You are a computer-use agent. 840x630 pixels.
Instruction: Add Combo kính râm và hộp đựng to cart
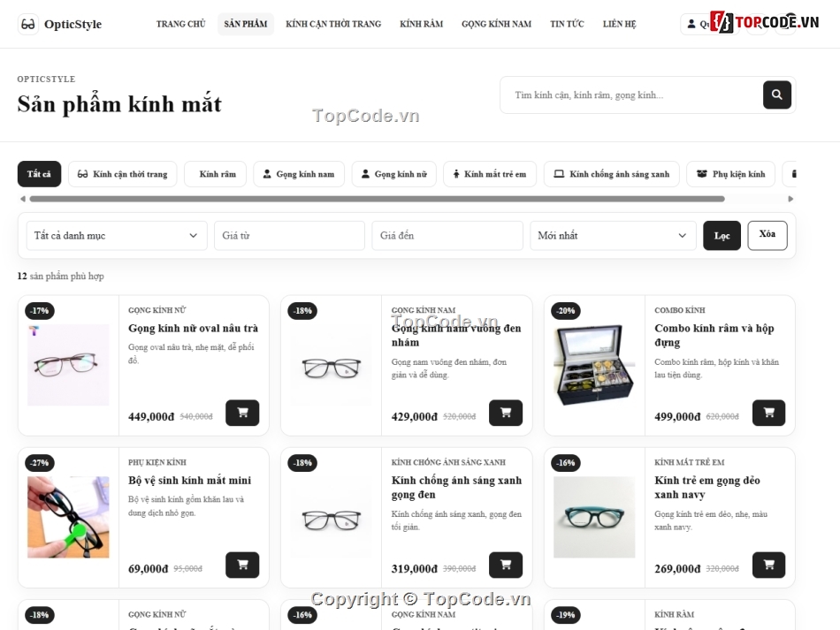coord(768,413)
